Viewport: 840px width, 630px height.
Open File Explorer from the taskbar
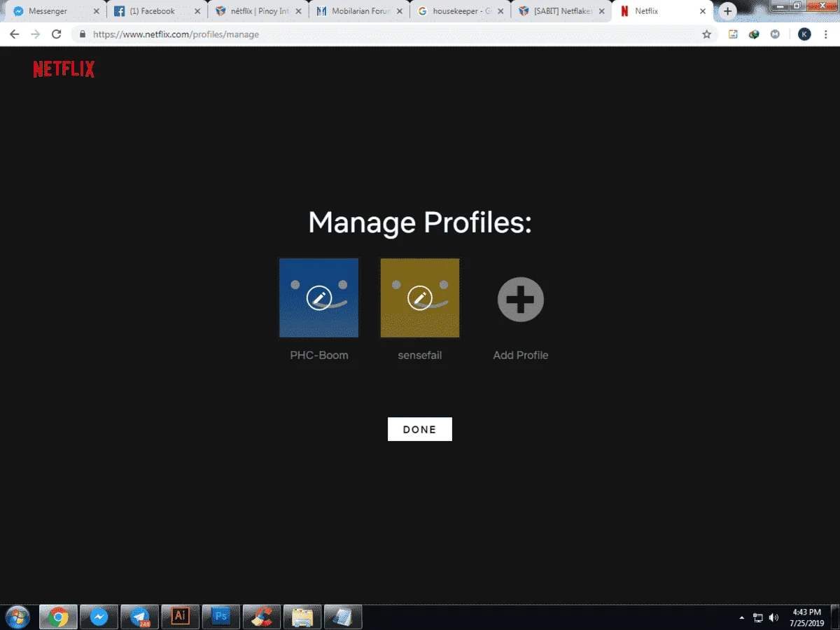[x=302, y=617]
